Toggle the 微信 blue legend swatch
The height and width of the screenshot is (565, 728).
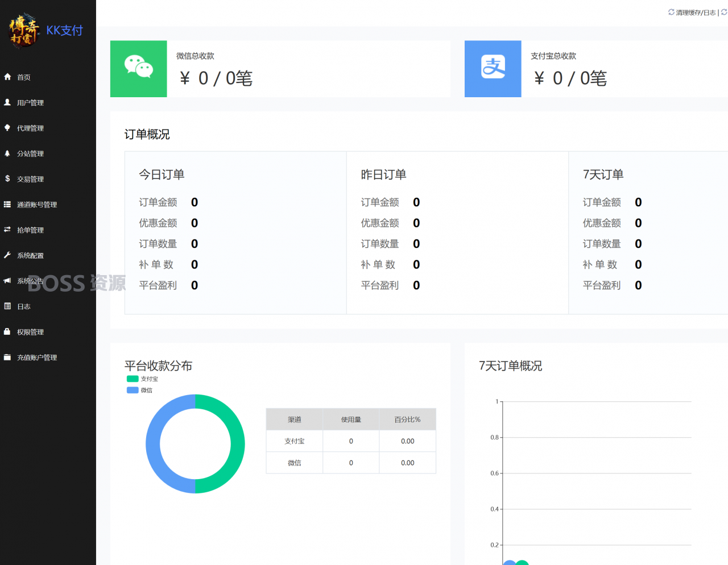(x=133, y=390)
